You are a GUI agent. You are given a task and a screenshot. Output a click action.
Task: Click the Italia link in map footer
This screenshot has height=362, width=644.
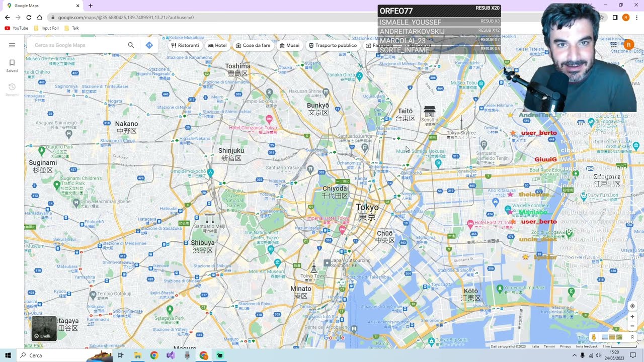point(535,346)
